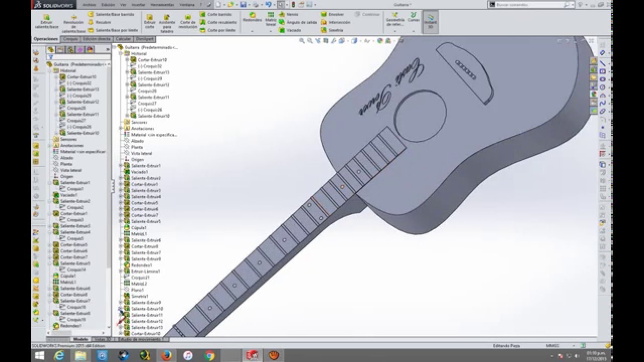Image resolution: width=644 pixels, height=362 pixels.
Task: Open the Archivo menu
Action: tap(89, 5)
